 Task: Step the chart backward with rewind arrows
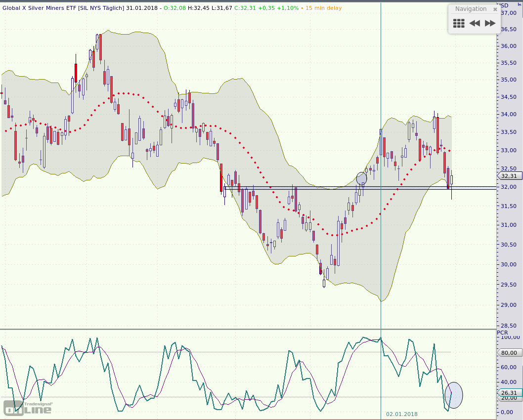click(x=474, y=23)
